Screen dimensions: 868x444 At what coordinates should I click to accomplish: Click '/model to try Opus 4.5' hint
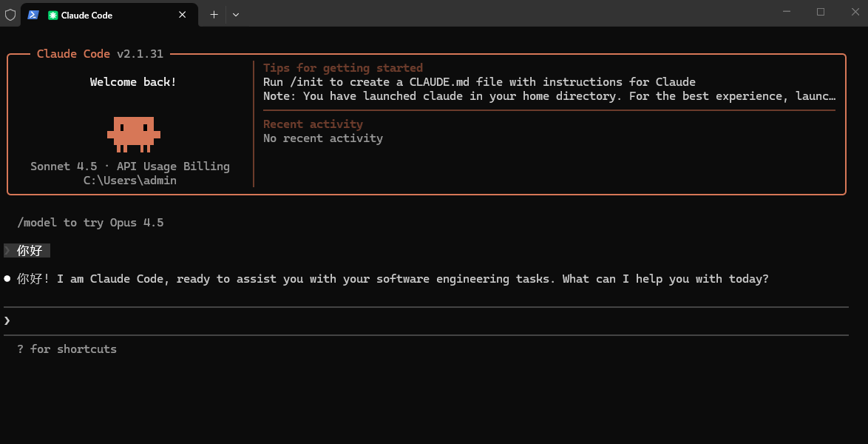pos(90,223)
